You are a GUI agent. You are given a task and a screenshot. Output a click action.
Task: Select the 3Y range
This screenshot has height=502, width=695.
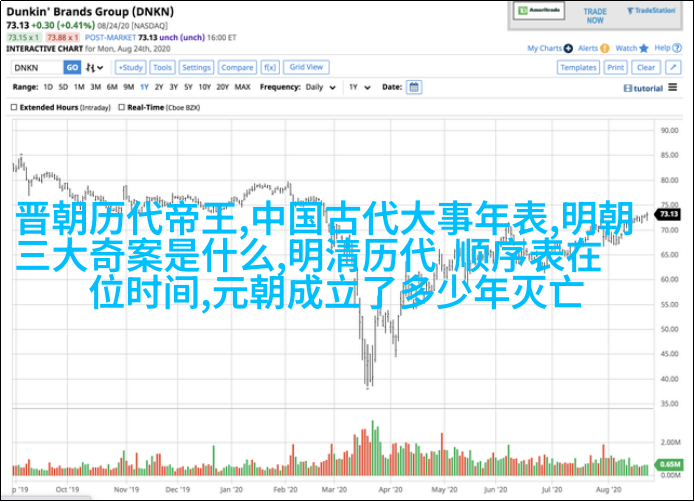click(x=173, y=87)
